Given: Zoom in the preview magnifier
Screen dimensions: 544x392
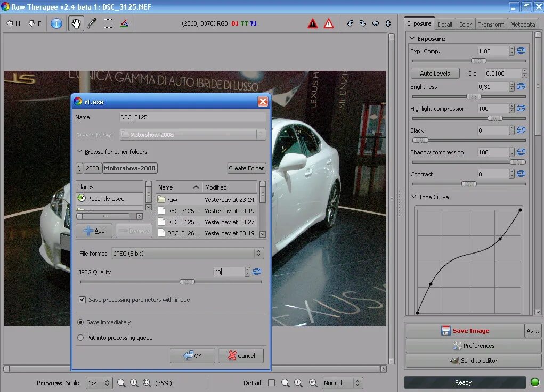Looking at the screenshot, I should click(134, 382).
